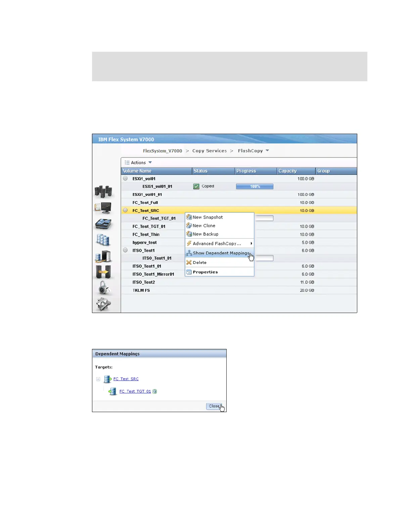The width and height of the screenshot is (411, 532).
Task: Click the 11.0 GB capacity value
Action: (x=307, y=282)
